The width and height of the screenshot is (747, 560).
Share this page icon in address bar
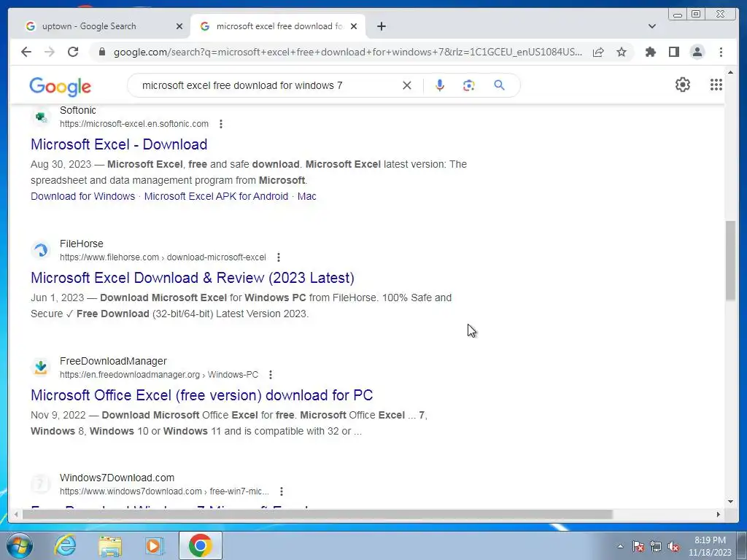pos(598,52)
